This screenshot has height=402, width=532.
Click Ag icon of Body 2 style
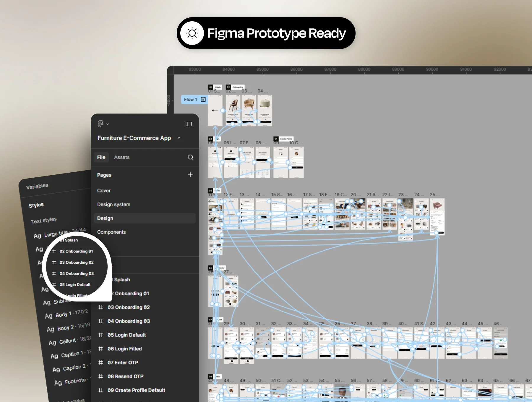(51, 329)
